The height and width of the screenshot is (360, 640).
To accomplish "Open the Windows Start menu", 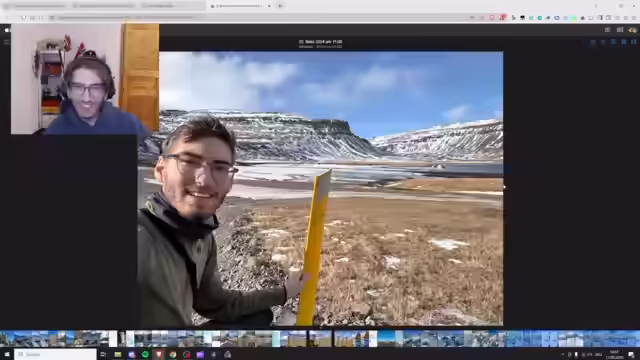I will click(x=7, y=354).
